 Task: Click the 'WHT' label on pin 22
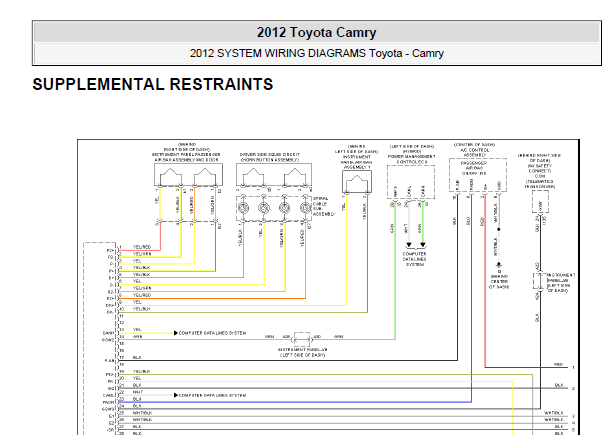[137, 392]
